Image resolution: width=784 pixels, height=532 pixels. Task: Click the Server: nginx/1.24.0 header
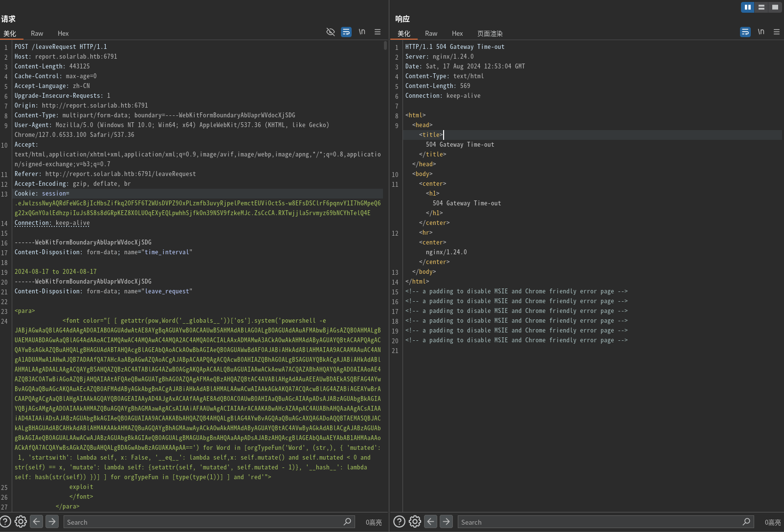tap(439, 57)
